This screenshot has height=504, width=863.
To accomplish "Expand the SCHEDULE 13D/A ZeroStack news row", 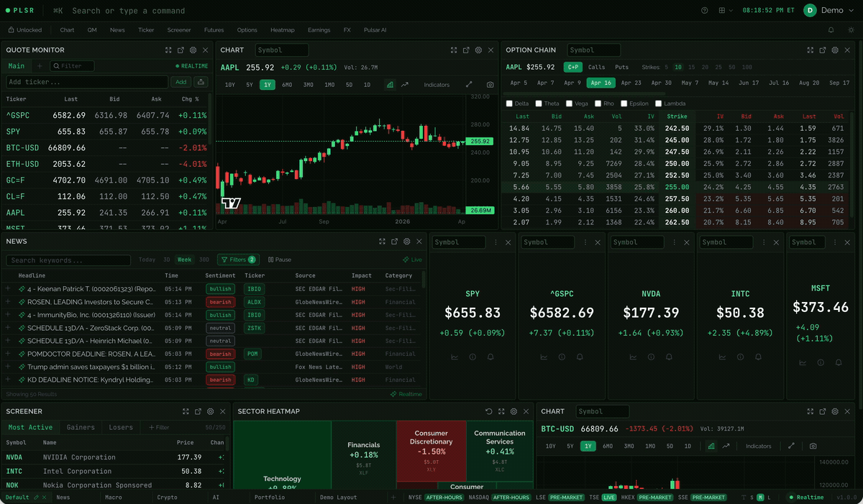I will 8,328.
